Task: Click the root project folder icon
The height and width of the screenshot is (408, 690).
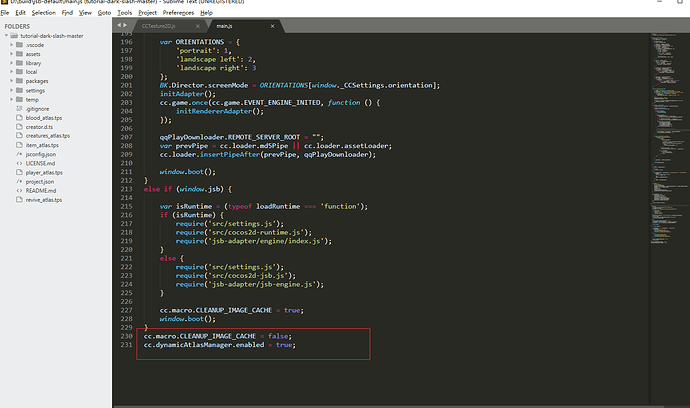Action: tap(14, 36)
